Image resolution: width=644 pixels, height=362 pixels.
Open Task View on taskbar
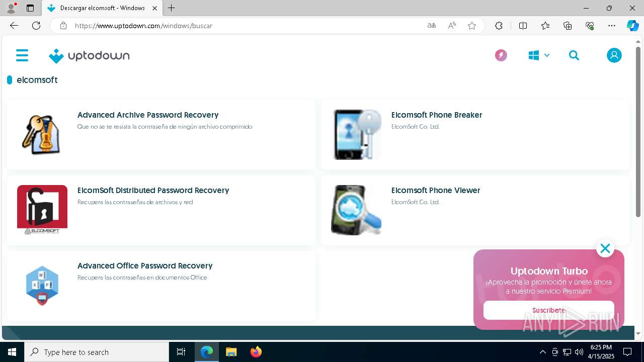pos(181,352)
